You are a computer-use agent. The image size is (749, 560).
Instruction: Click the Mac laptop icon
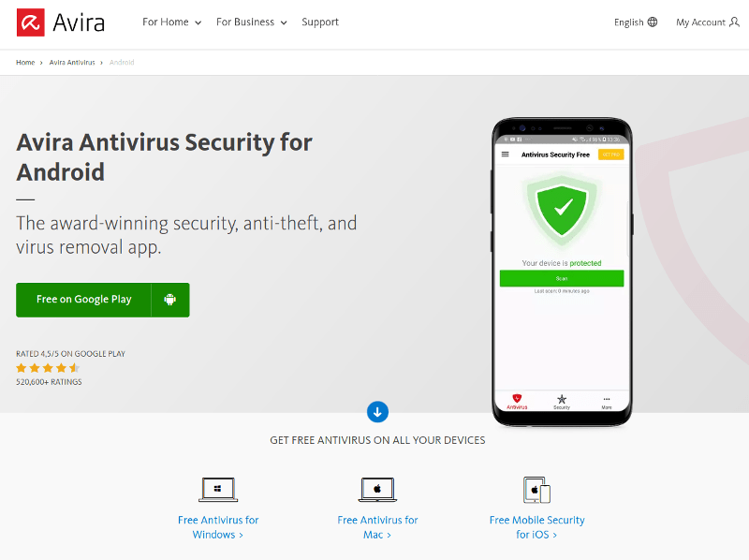(x=377, y=490)
